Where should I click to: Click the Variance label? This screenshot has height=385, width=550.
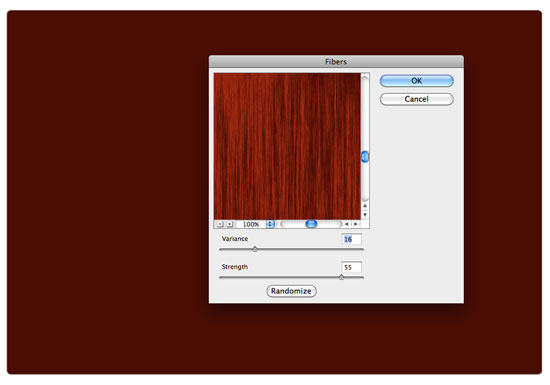[235, 239]
